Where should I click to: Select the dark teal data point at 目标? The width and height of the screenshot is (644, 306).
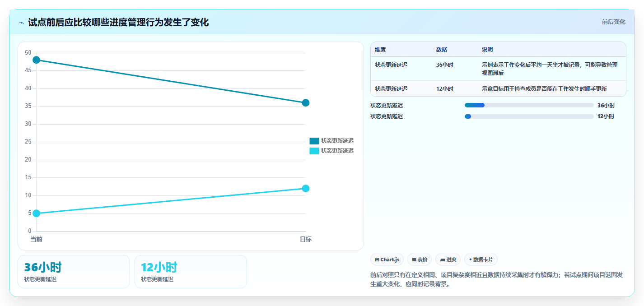306,103
